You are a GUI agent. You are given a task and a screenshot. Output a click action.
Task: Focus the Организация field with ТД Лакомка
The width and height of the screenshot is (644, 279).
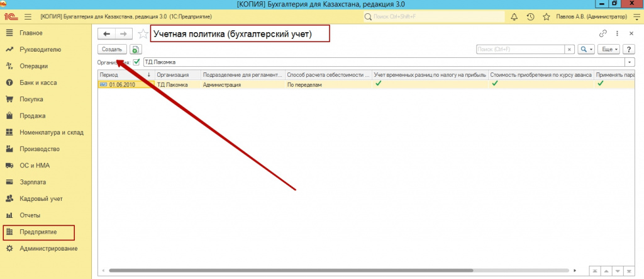384,62
